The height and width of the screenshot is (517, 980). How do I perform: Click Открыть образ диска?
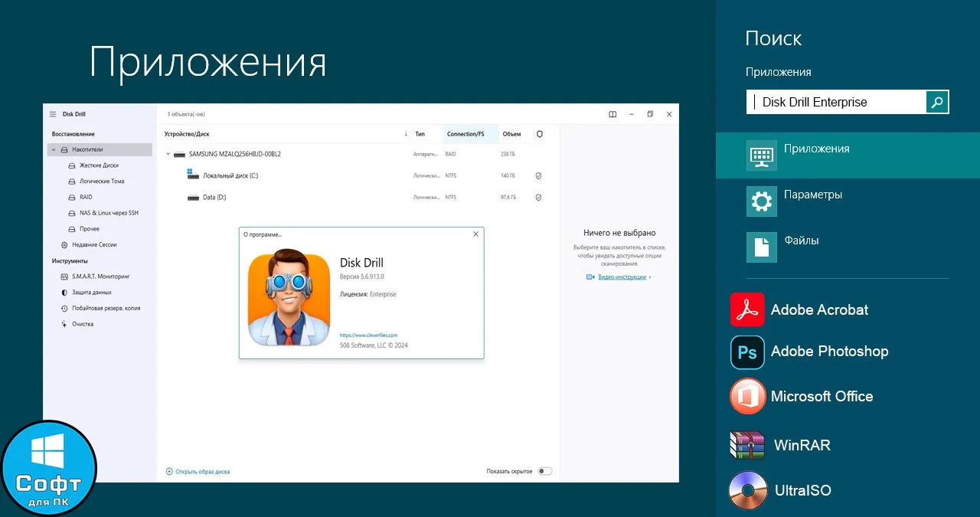point(198,471)
